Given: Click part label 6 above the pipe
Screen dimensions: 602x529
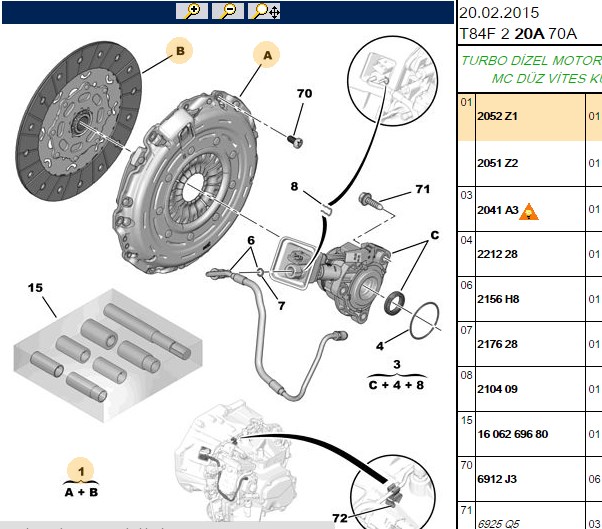Looking at the screenshot, I should tap(251, 240).
